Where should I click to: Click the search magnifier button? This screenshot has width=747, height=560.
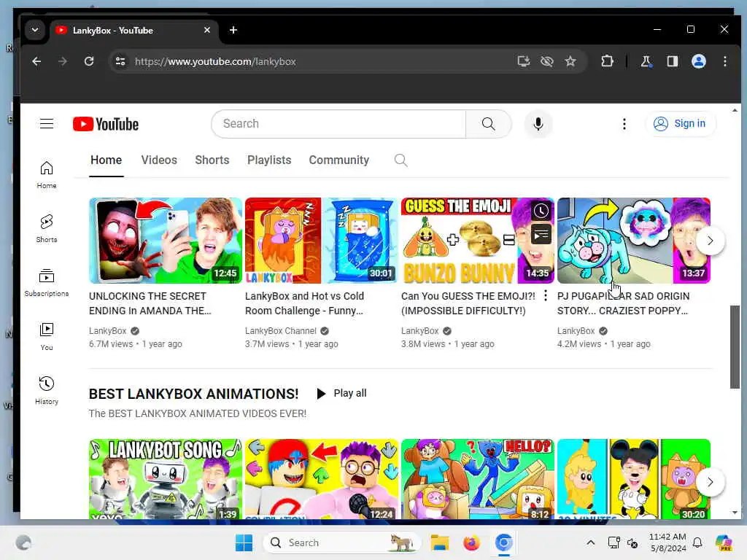(488, 124)
